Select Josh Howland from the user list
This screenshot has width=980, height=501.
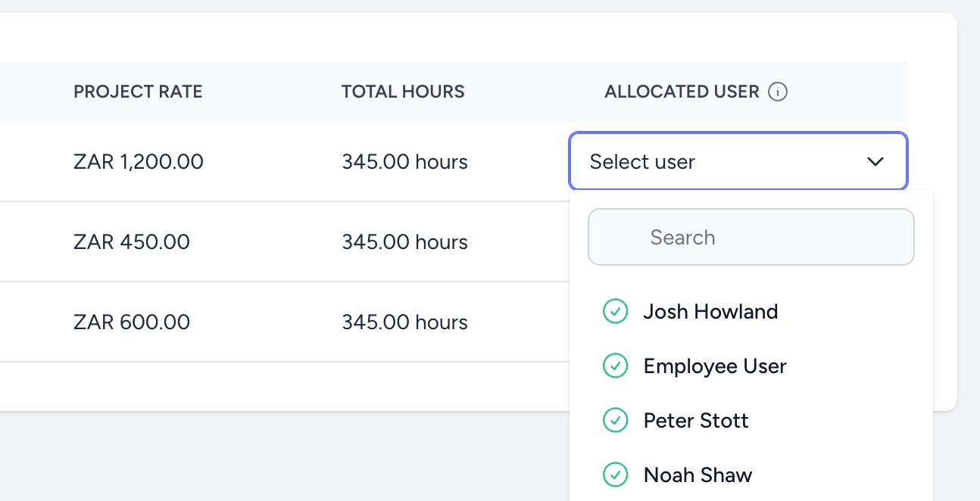click(710, 311)
